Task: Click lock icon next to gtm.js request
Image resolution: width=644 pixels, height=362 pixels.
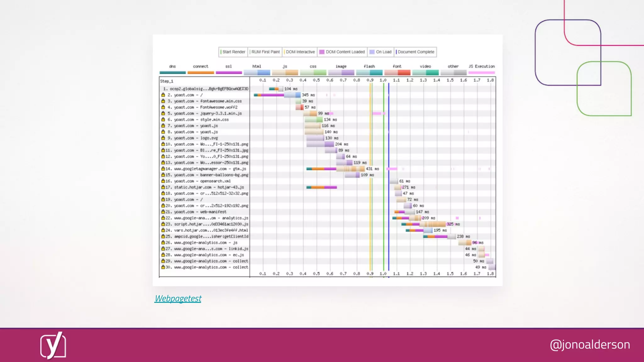Action: pos(163,169)
